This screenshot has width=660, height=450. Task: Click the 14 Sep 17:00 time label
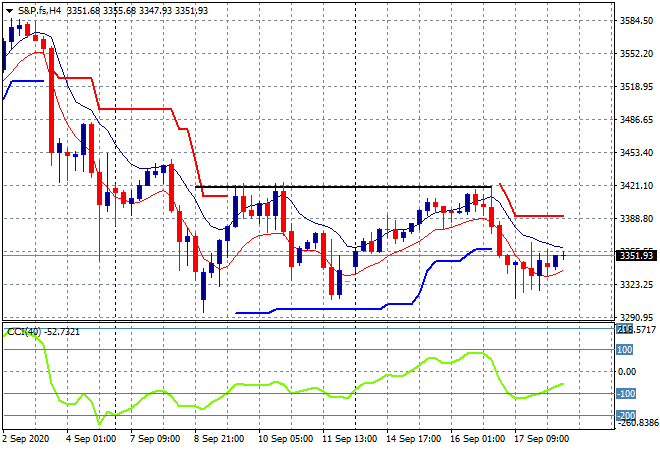pos(413,439)
